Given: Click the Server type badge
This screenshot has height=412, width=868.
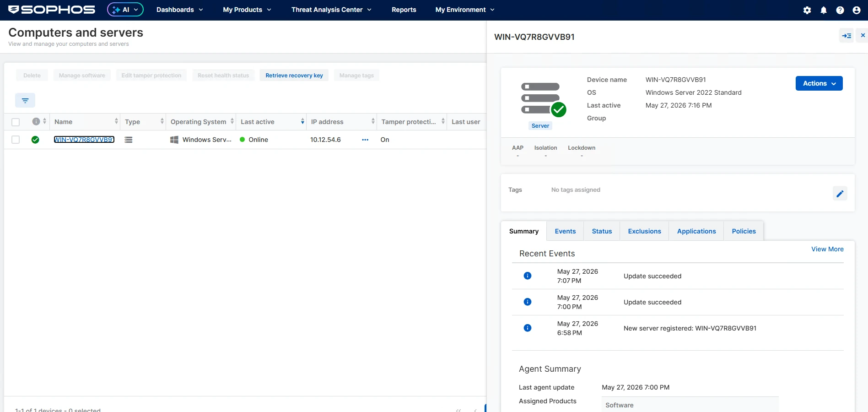Looking at the screenshot, I should pyautogui.click(x=540, y=126).
